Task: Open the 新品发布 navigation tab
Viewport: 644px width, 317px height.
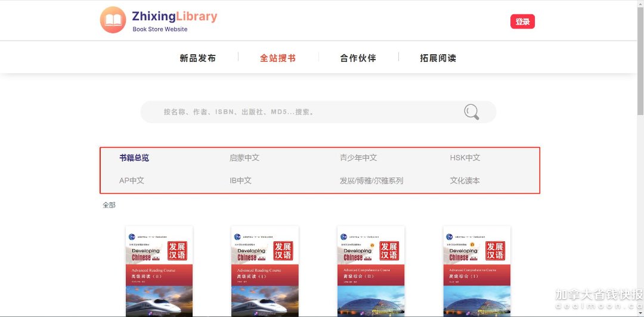Action: (x=197, y=58)
